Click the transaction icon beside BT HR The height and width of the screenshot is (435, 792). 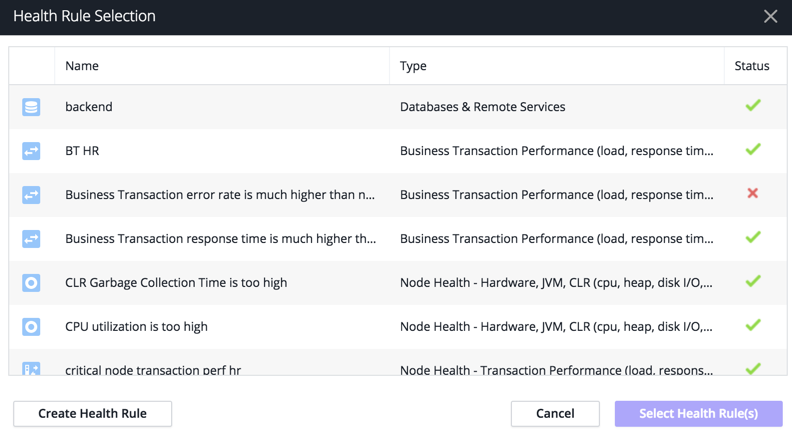coord(31,151)
